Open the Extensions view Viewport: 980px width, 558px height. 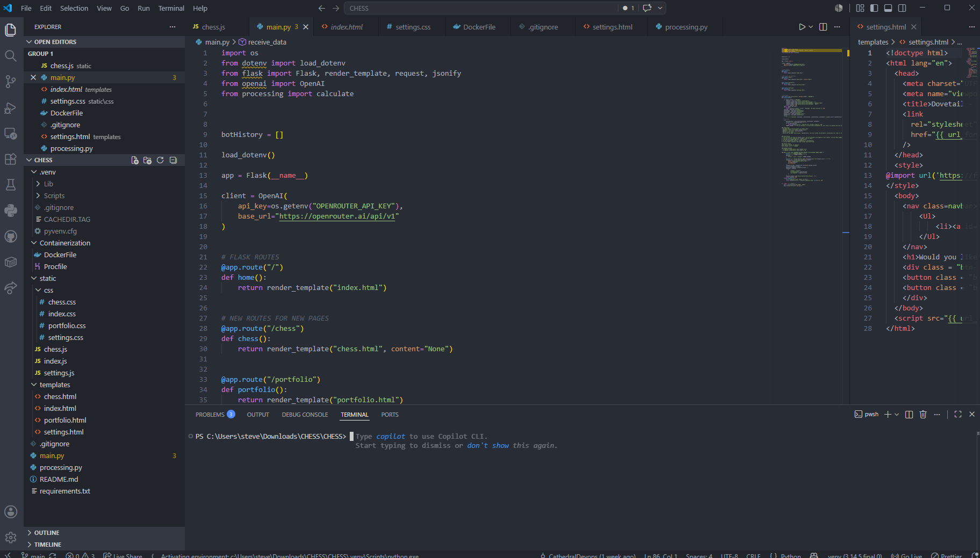pyautogui.click(x=10, y=159)
